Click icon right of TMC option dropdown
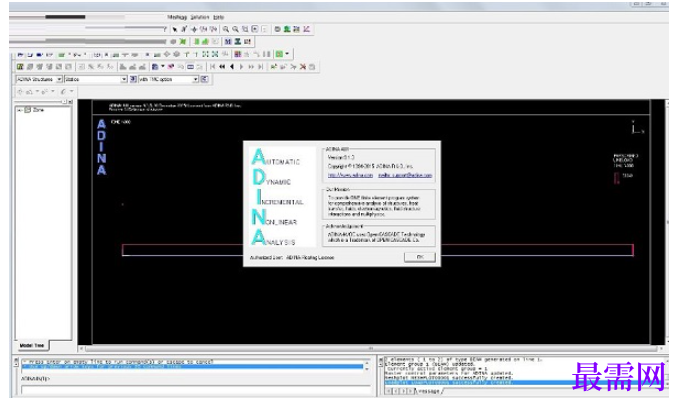 [204, 79]
